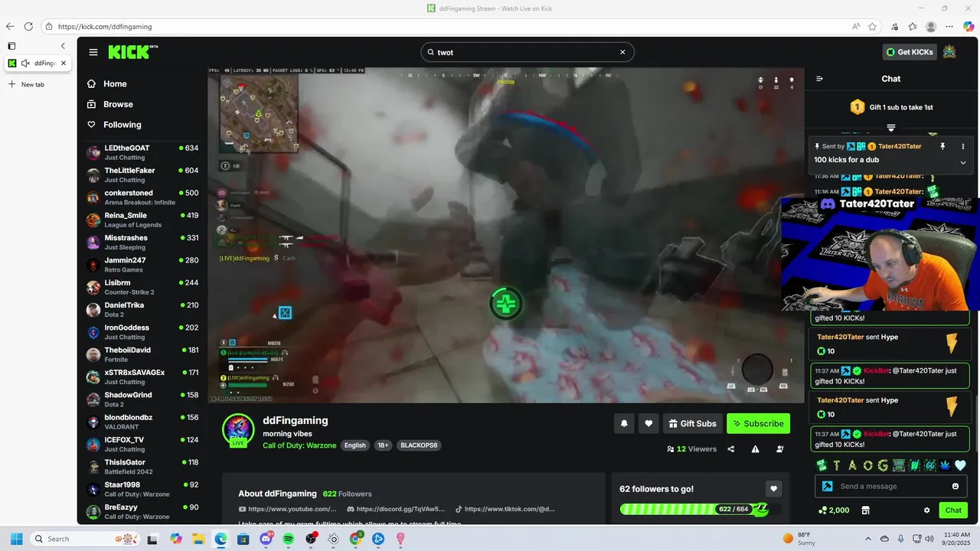Select Staar1998 in the following list

[142, 489]
